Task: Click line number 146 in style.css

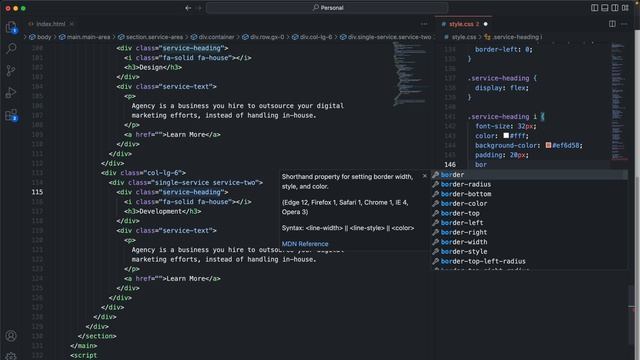Action: click(450, 164)
